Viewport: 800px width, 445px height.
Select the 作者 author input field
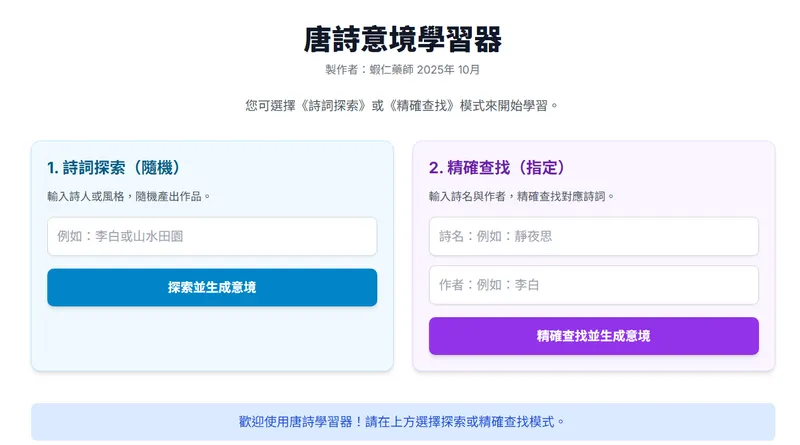[x=593, y=285]
